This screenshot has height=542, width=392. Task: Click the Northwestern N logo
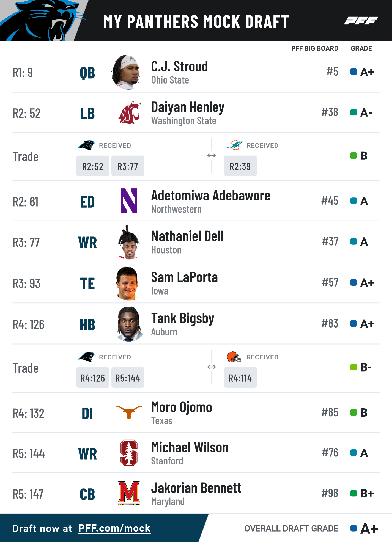tap(129, 201)
